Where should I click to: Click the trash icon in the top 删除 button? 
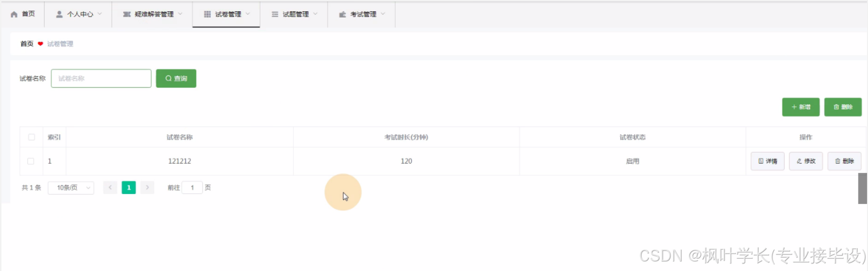coord(836,107)
